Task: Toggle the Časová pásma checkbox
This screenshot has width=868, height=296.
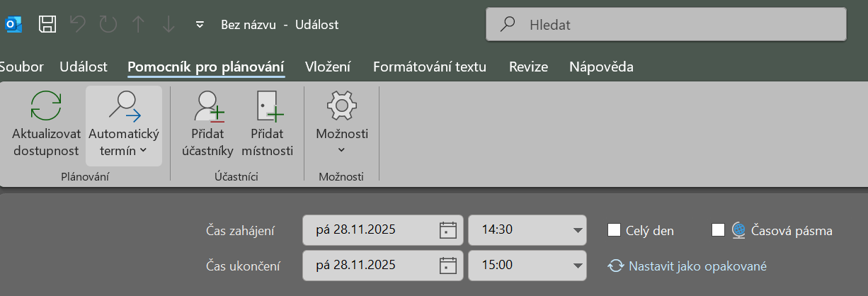Action: coord(718,230)
